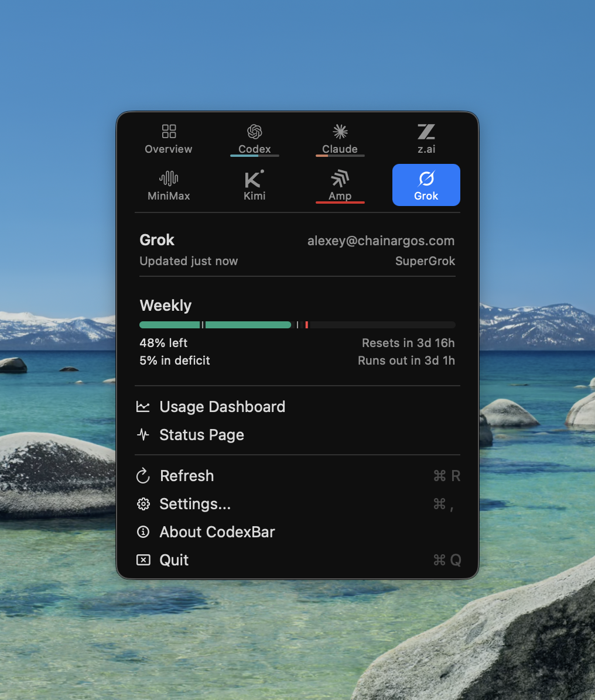Open About CodexBar
This screenshot has width=595, height=700.
(297, 532)
